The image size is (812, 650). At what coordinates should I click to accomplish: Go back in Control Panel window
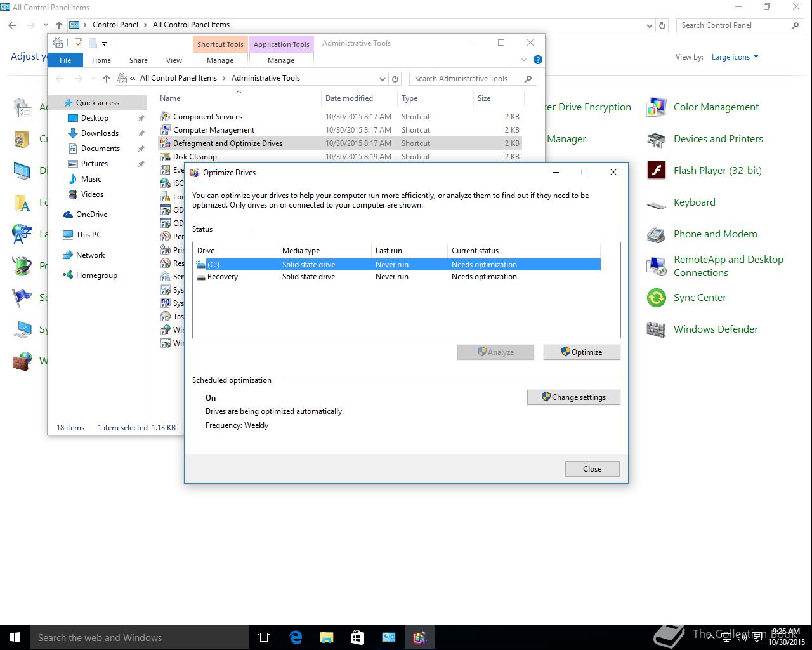coord(12,25)
